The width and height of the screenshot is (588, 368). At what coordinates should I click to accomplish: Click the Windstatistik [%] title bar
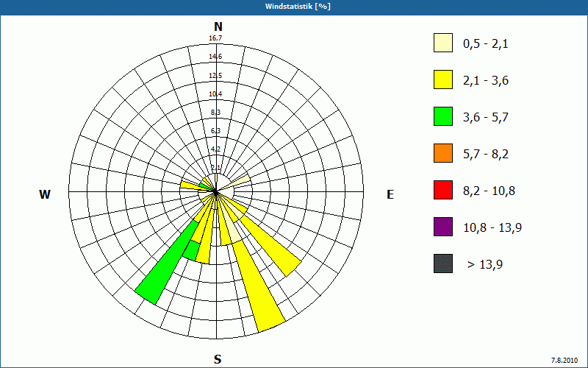coord(294,7)
